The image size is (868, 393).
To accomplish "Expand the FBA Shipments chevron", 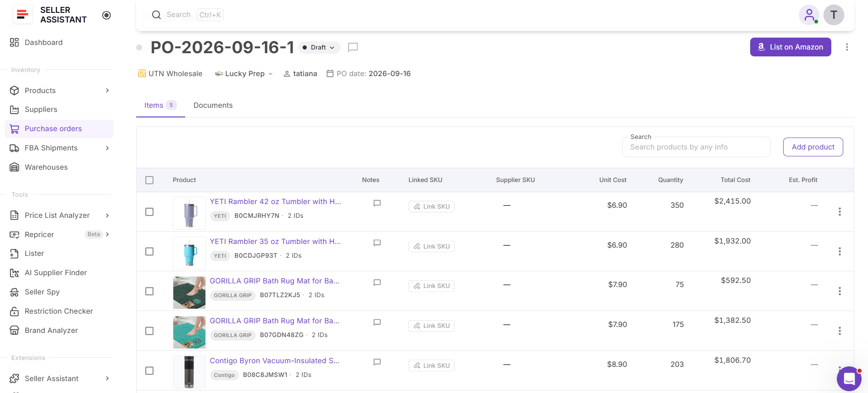I will [107, 148].
